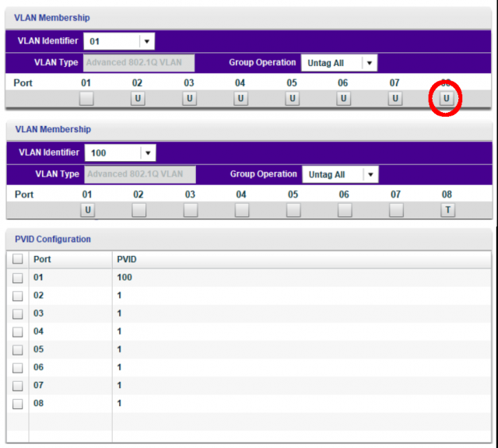Toggle port 04 membership in VLAN 100
The image size is (498, 448).
pos(241,210)
